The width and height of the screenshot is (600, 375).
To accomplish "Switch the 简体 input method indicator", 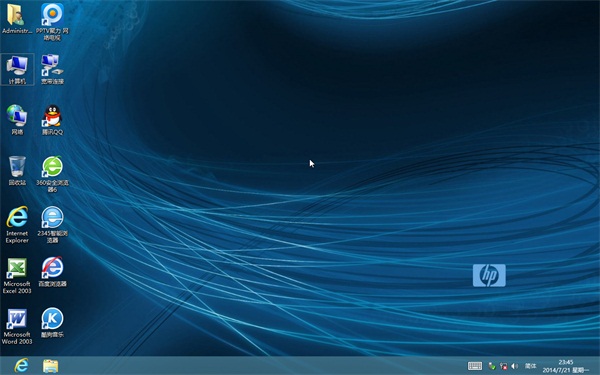I will (530, 366).
